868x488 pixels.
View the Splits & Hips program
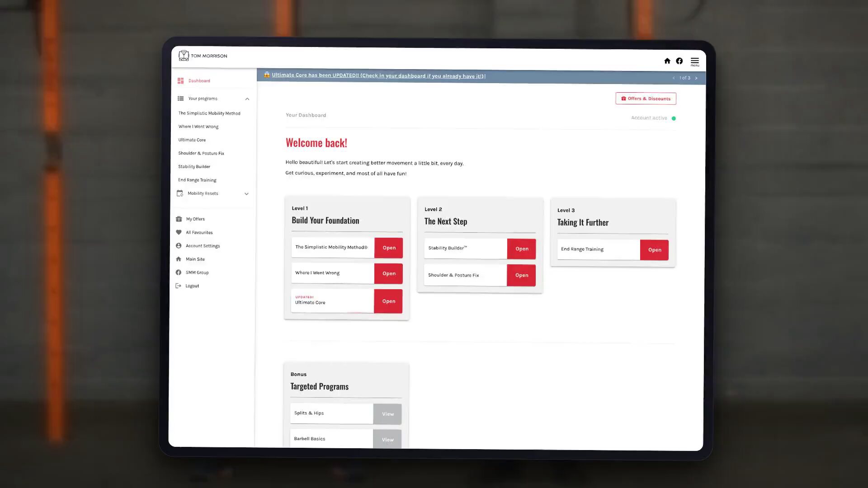pyautogui.click(x=387, y=414)
